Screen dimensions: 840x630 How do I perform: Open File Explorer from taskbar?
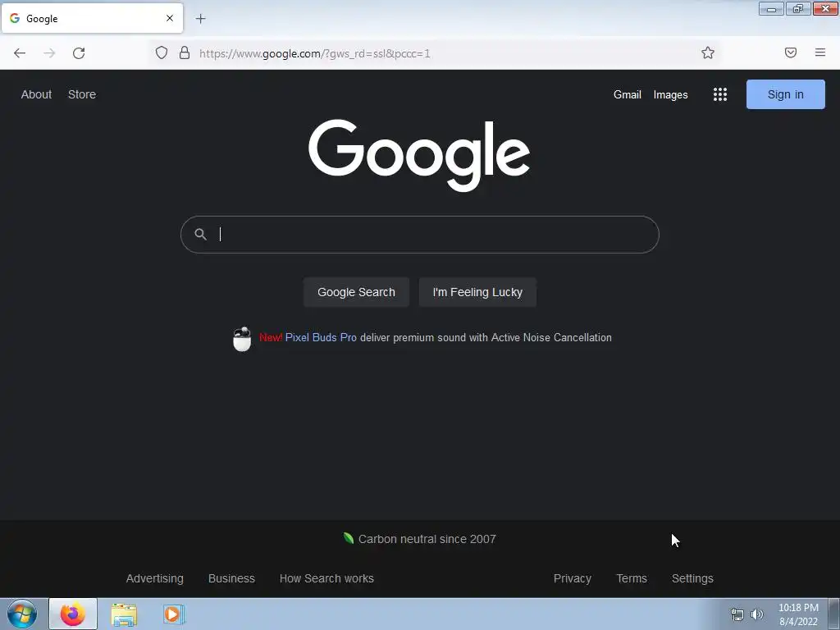124,614
